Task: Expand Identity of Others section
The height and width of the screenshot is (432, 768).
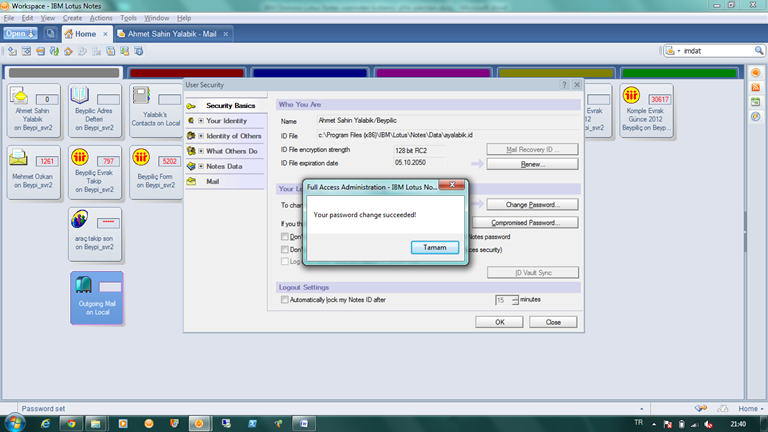Action: pos(201,136)
